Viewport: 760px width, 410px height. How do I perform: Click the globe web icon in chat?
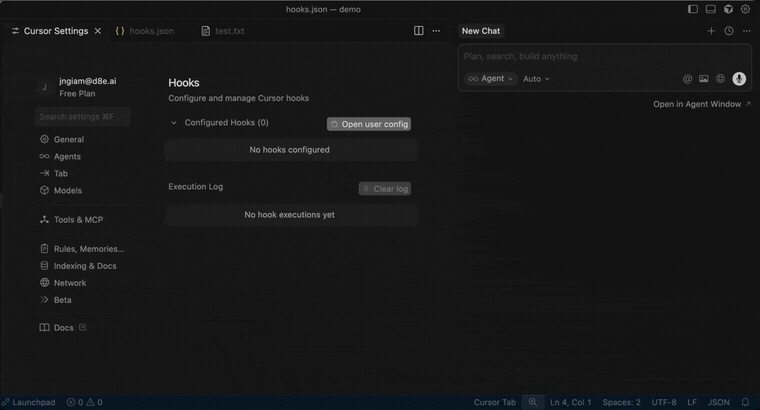coord(721,79)
